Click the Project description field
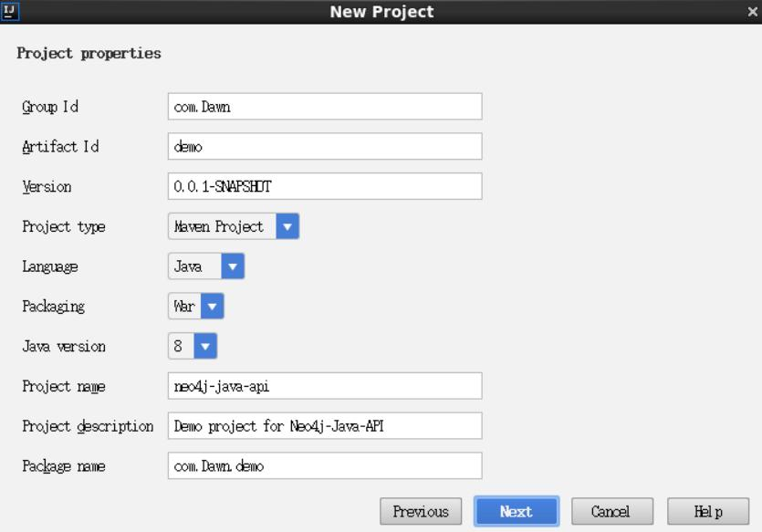Viewport: 762px width, 532px height. [x=325, y=426]
